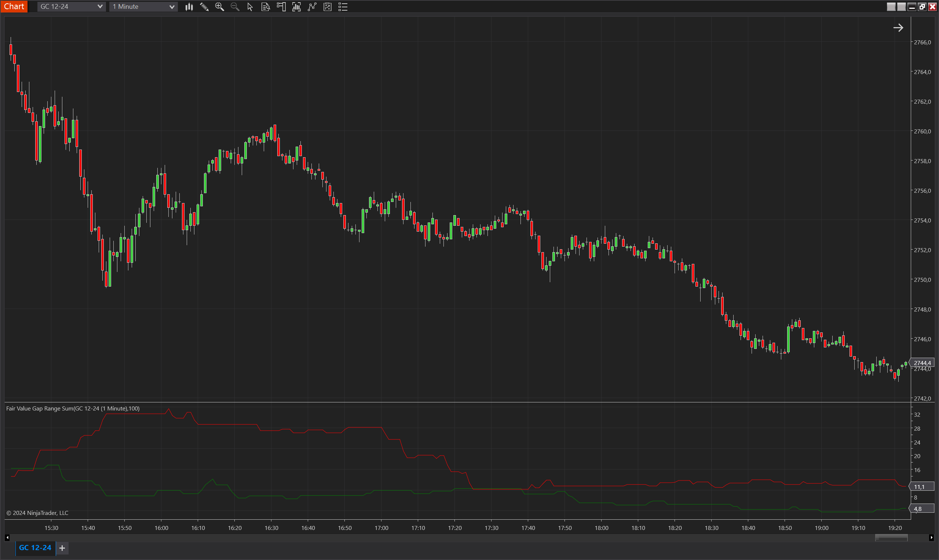Click the 2744,4 current price marker
The height and width of the screenshot is (560, 939).
pos(922,362)
